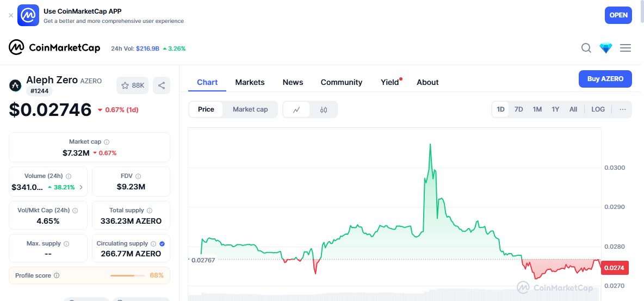The height and width of the screenshot is (301, 644).
Task: Show Vol/Mkt Cap (24h) info icon
Action: (75, 210)
